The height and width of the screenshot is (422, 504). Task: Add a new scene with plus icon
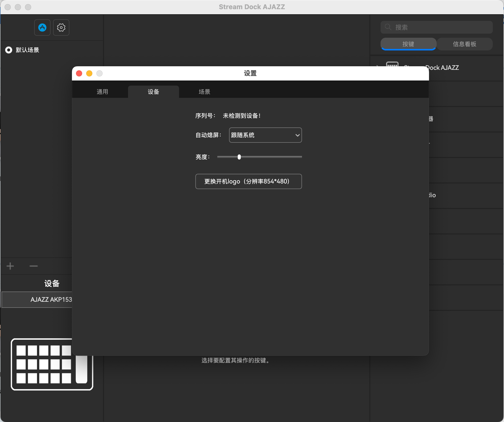pyautogui.click(x=10, y=266)
